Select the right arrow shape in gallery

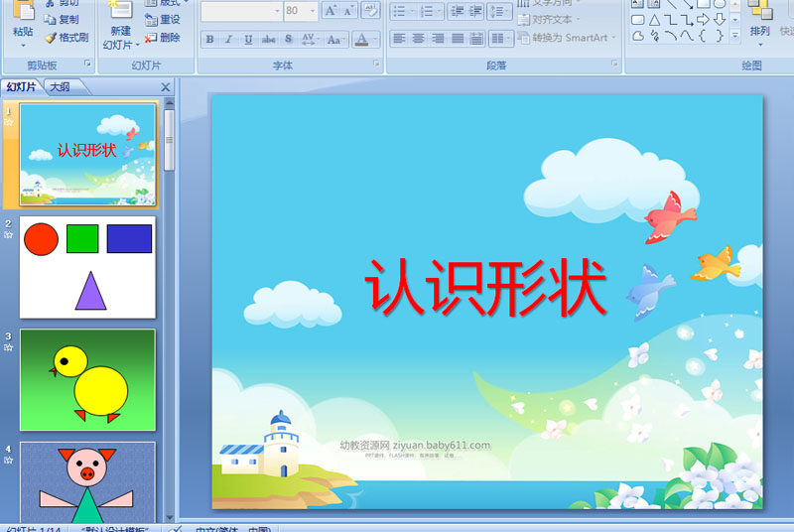[703, 20]
